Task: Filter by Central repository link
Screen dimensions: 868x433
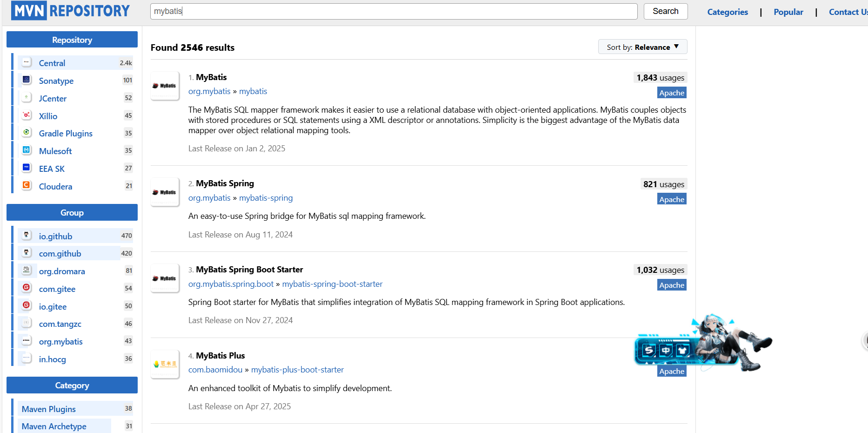Action: point(52,63)
